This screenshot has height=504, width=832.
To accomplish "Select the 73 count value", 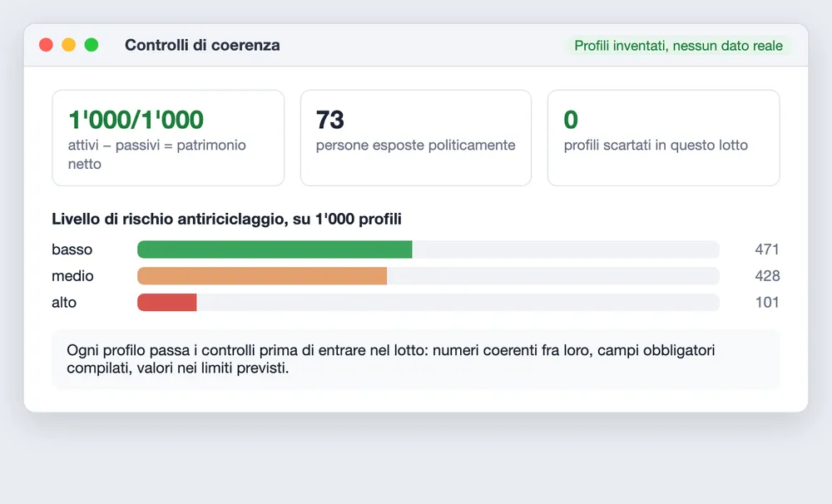I will pyautogui.click(x=329, y=120).
